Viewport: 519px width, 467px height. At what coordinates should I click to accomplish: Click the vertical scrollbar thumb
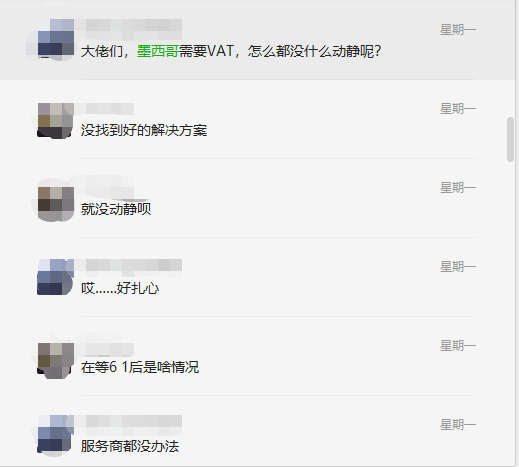click(x=510, y=139)
